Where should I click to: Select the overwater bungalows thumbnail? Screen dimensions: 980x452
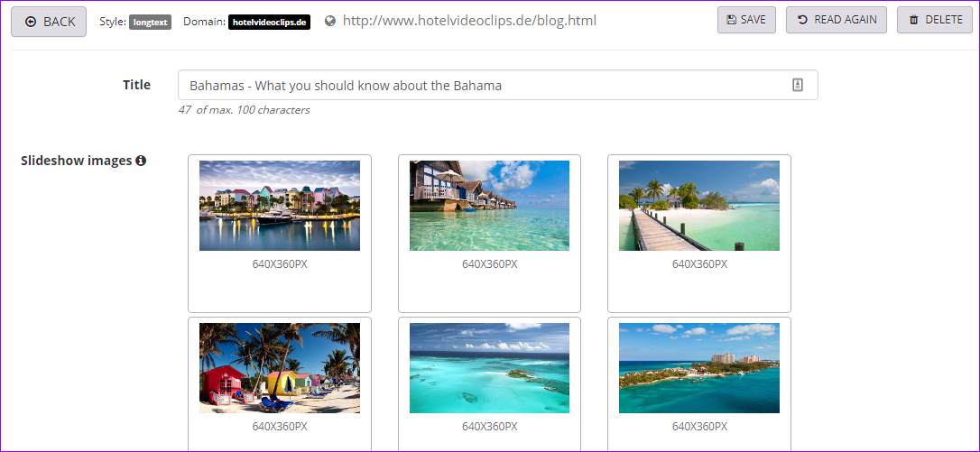489,206
